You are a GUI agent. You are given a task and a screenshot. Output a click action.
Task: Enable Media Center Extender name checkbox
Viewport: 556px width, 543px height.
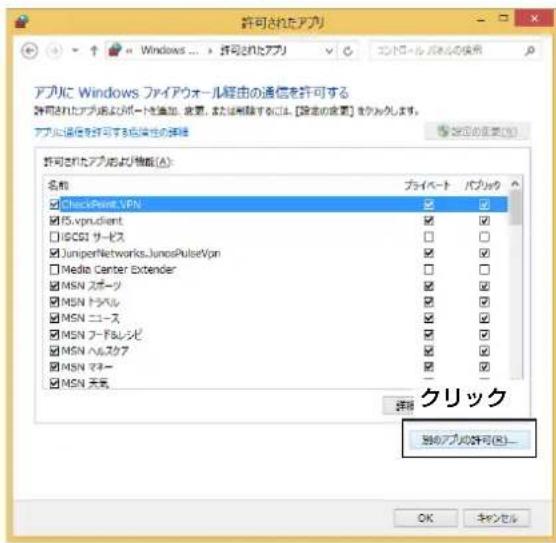point(54,270)
